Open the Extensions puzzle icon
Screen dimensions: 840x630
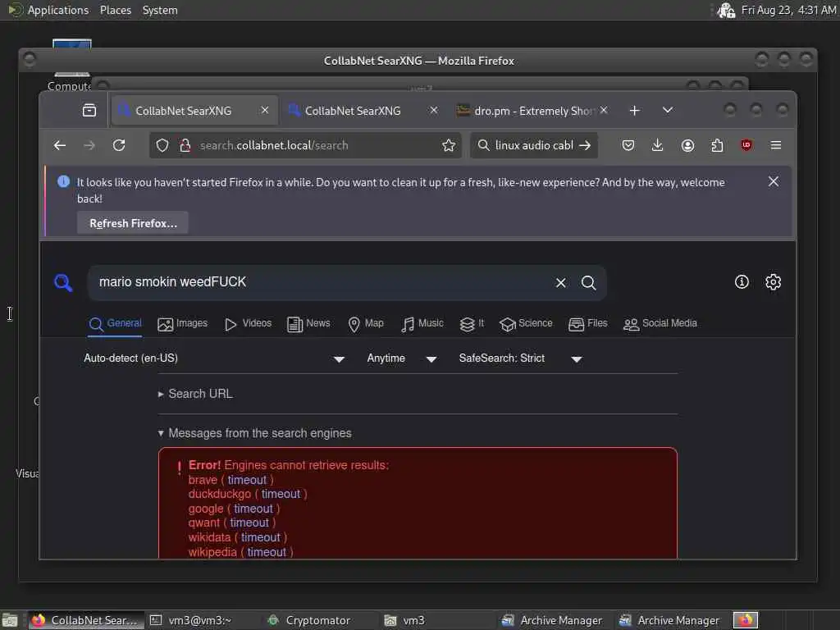(717, 145)
